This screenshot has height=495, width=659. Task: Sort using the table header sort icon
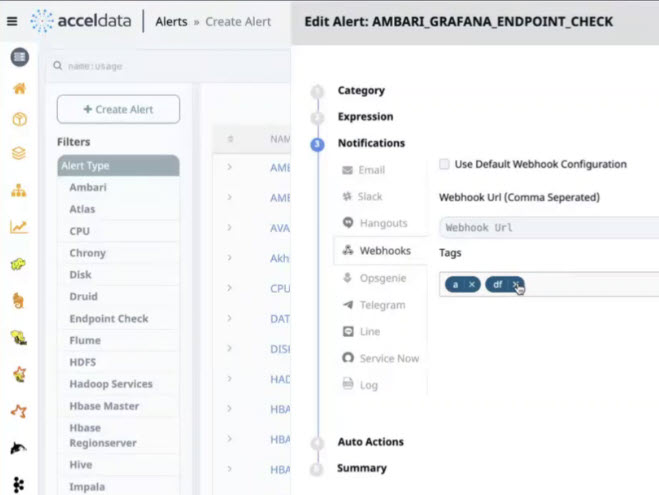pos(230,139)
